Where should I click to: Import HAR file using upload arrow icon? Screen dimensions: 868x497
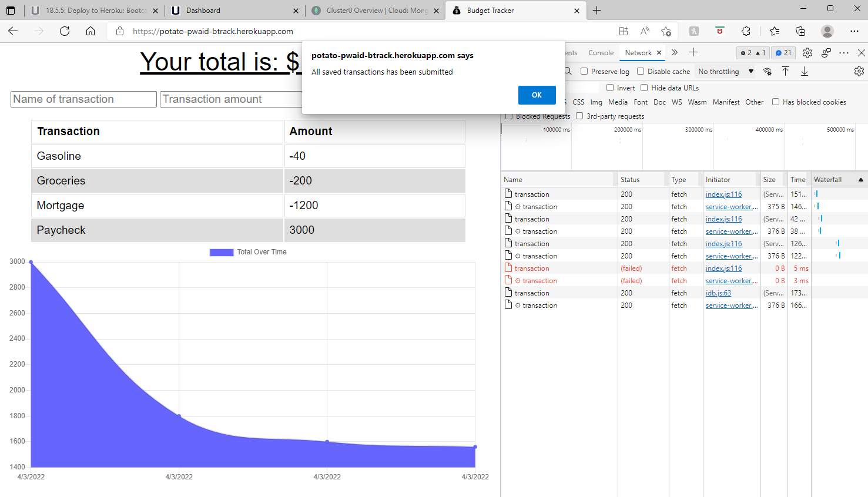click(786, 71)
